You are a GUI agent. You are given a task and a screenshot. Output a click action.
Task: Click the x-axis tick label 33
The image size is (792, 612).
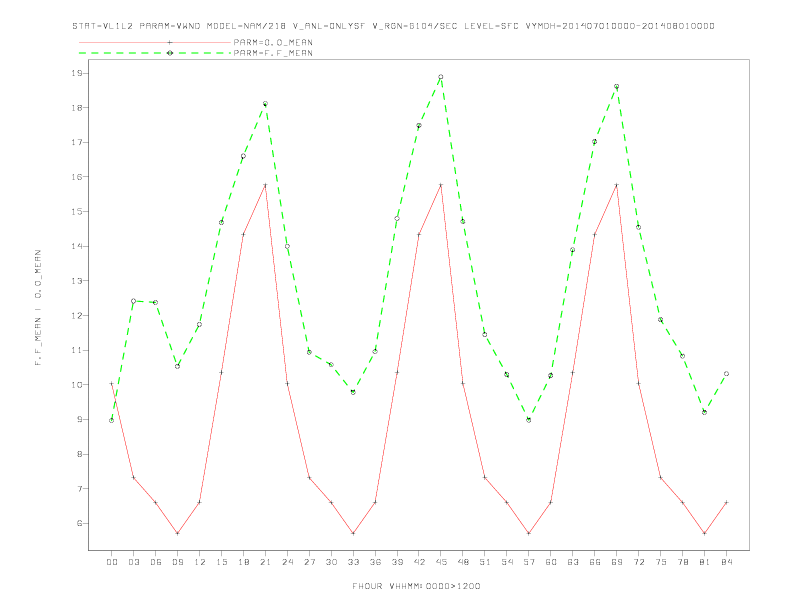click(353, 562)
